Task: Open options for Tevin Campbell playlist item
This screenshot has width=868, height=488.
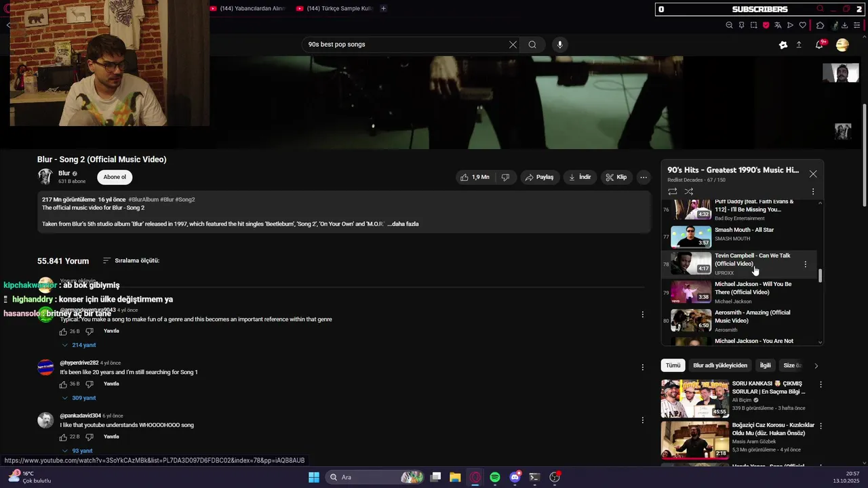Action: pos(806,264)
